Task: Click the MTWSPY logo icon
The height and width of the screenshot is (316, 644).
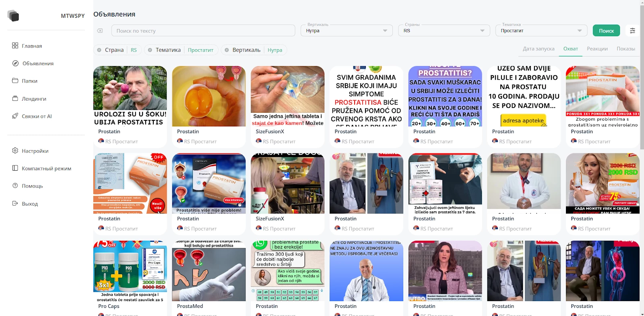Action: (x=13, y=16)
